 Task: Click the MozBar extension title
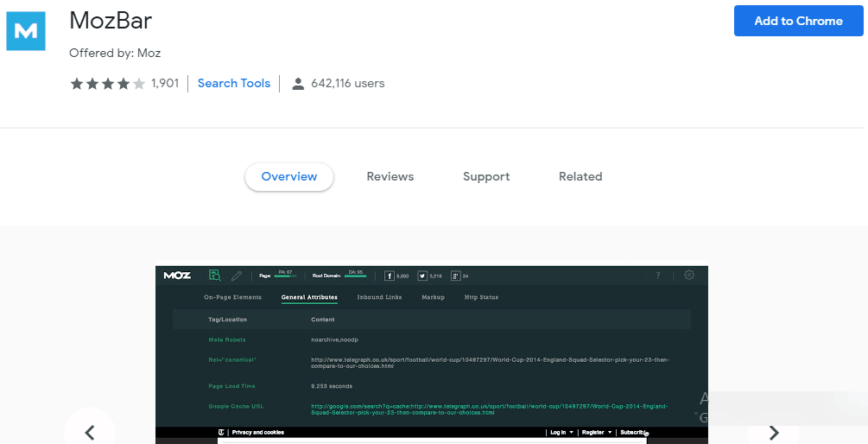coord(111,21)
